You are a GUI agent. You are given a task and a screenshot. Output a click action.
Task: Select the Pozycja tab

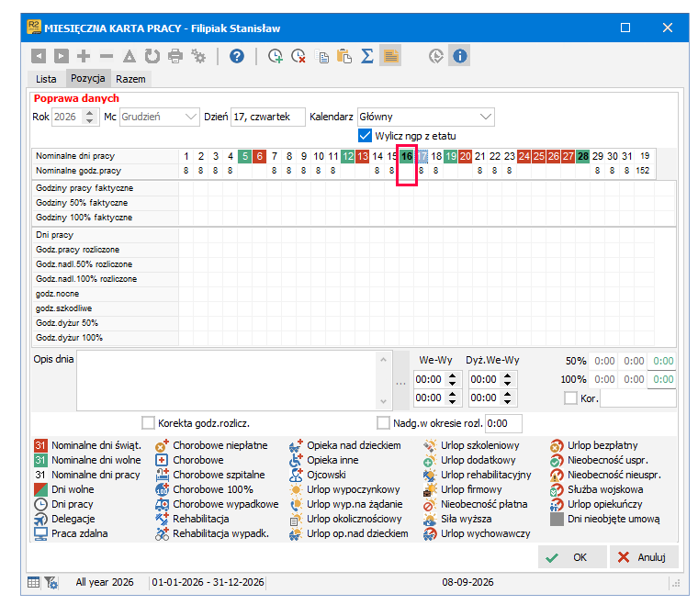[88, 78]
